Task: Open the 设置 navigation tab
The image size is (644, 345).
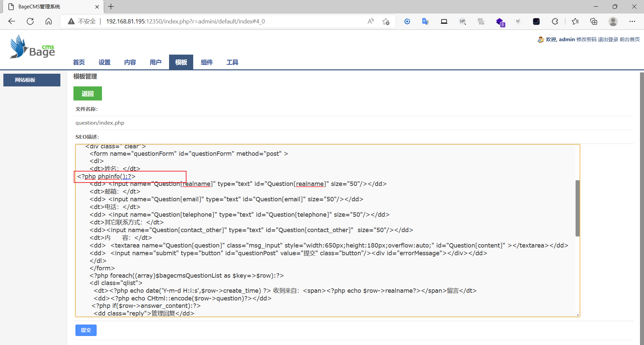Action: pyautogui.click(x=104, y=62)
